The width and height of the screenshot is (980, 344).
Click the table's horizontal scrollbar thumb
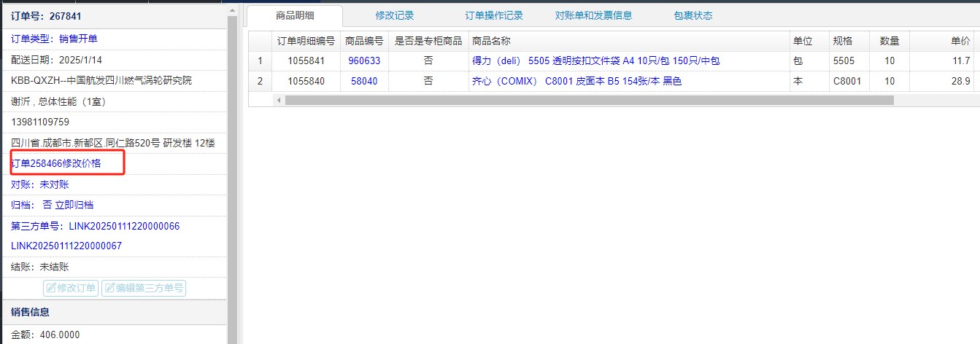pos(589,101)
